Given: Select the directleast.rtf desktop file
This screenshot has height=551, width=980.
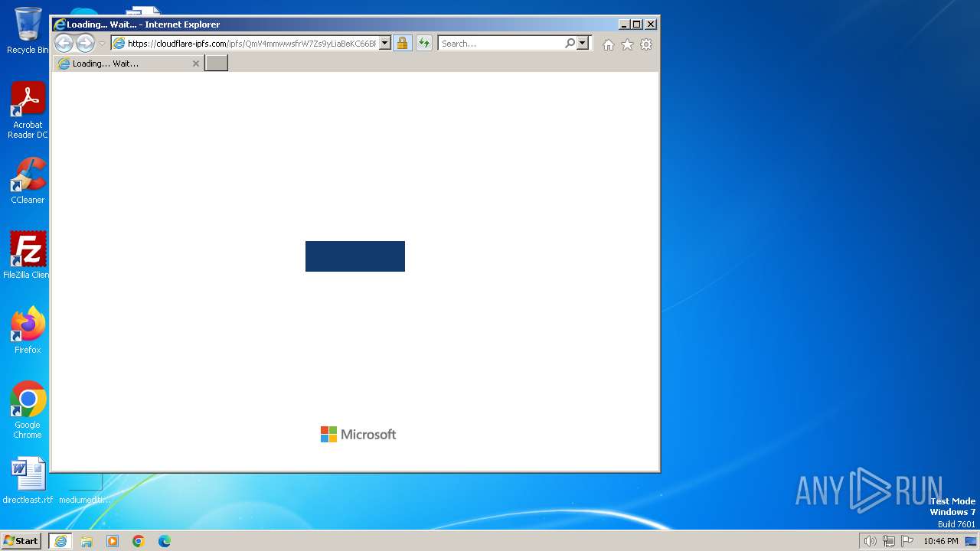Looking at the screenshot, I should (x=28, y=481).
